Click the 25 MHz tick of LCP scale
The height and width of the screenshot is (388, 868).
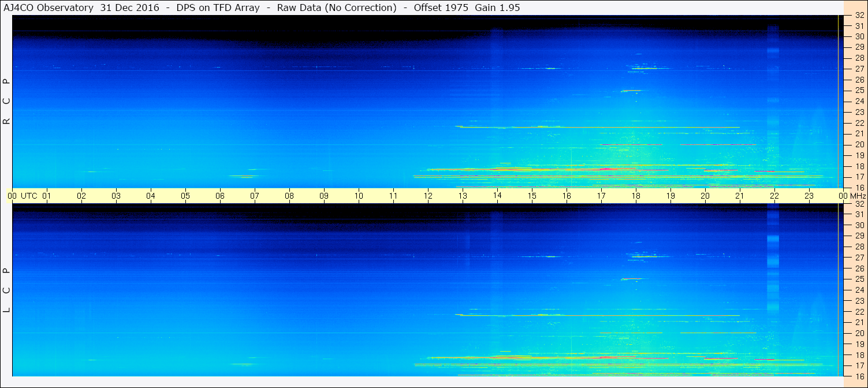[x=859, y=279]
